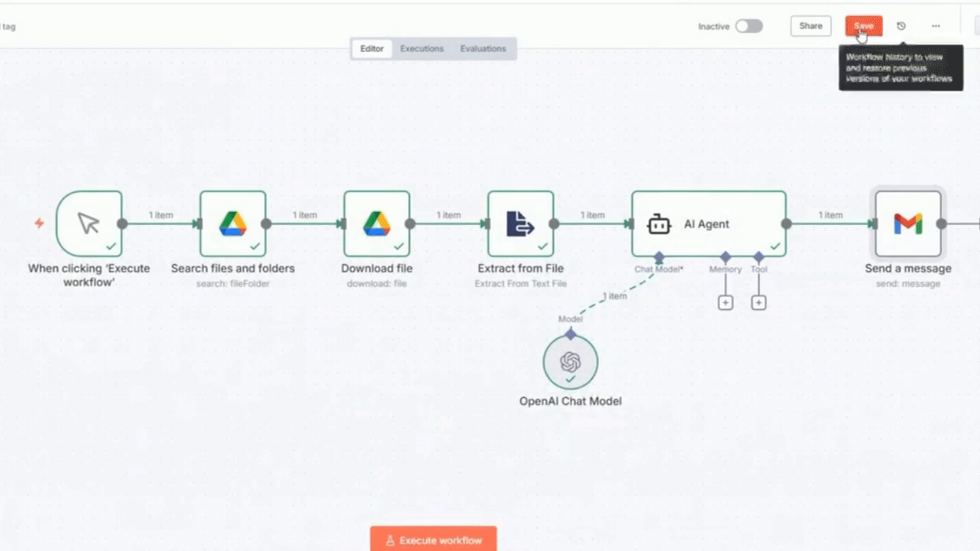Viewport: 980px width, 551px height.
Task: Click the output dot of Search files node
Action: pos(266,224)
